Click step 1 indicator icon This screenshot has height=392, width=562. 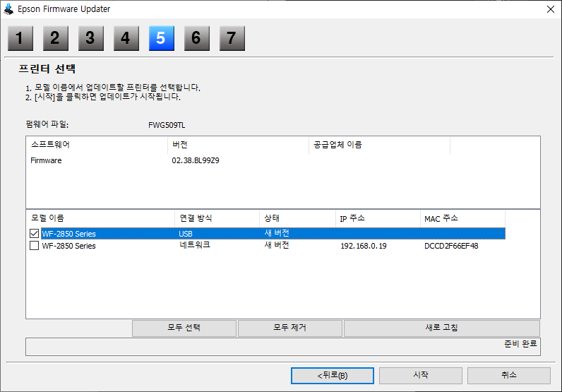point(20,38)
